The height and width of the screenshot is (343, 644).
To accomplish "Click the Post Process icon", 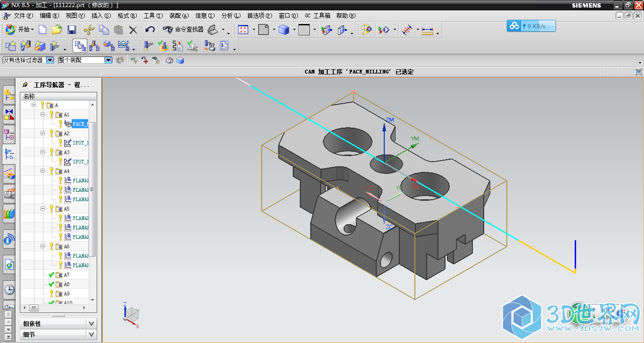I will pyautogui.click(x=209, y=46).
